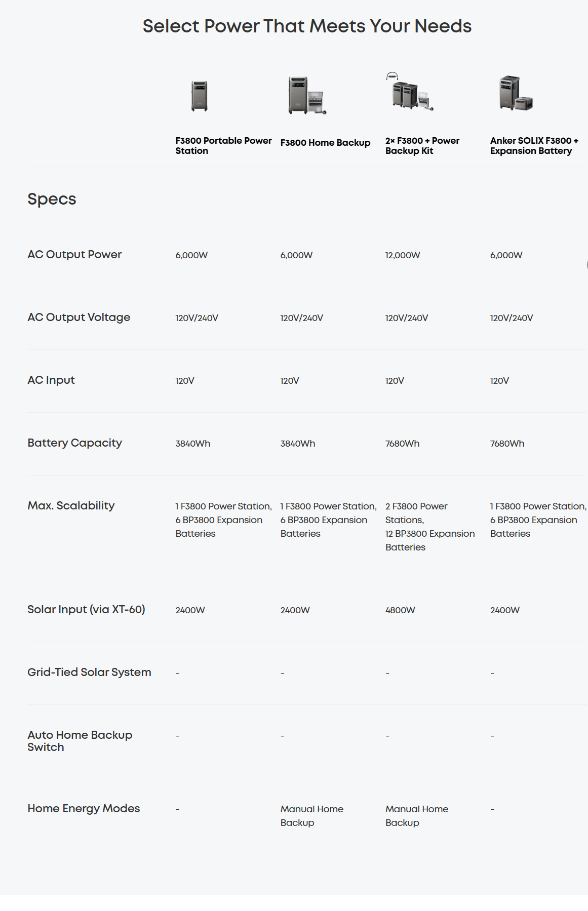
Task: Click the 12,000W AC output value
Action: coord(403,255)
